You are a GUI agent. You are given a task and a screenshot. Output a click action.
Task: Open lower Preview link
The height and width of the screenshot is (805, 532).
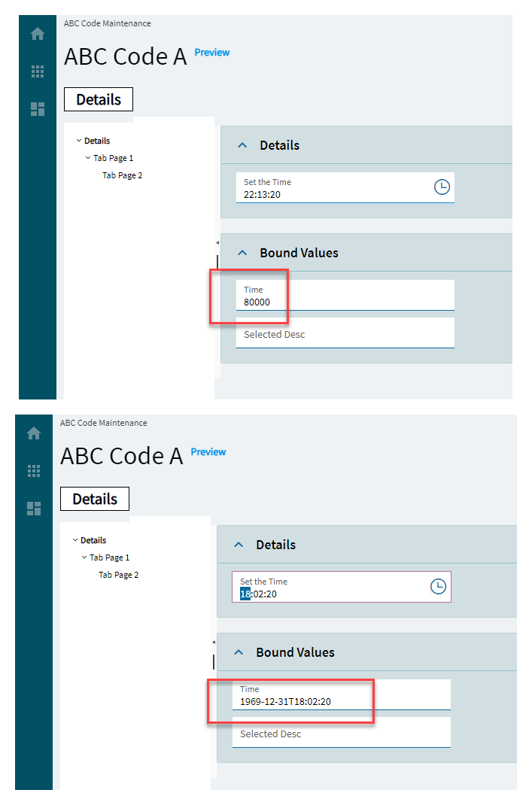click(x=208, y=452)
